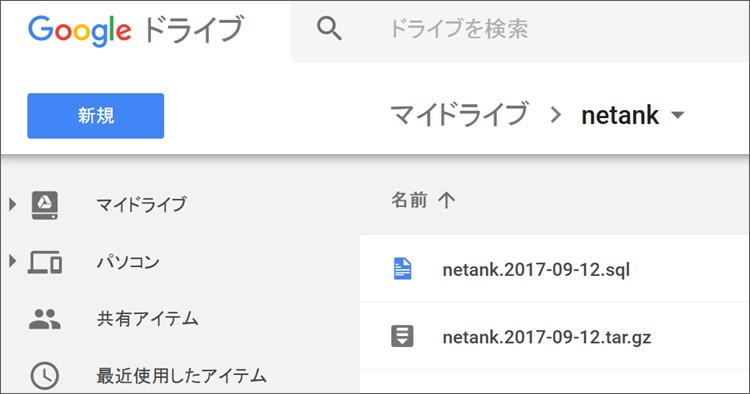Click the Google Drive logo

[x=136, y=30]
